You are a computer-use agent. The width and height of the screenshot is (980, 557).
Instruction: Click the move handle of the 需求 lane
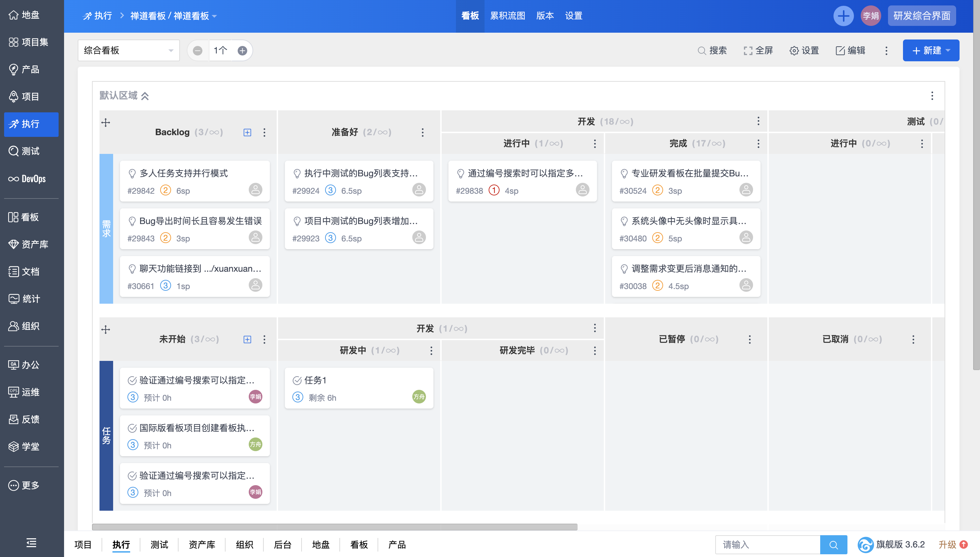106,123
